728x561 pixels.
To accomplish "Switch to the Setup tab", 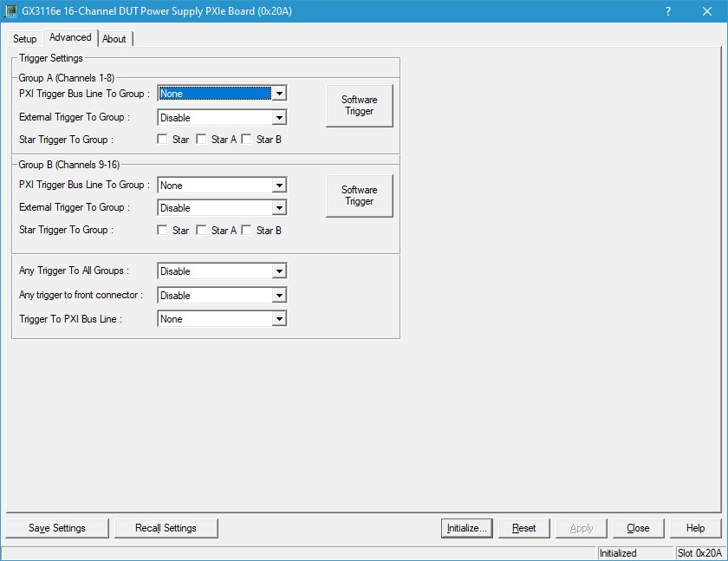I will pyautogui.click(x=25, y=39).
